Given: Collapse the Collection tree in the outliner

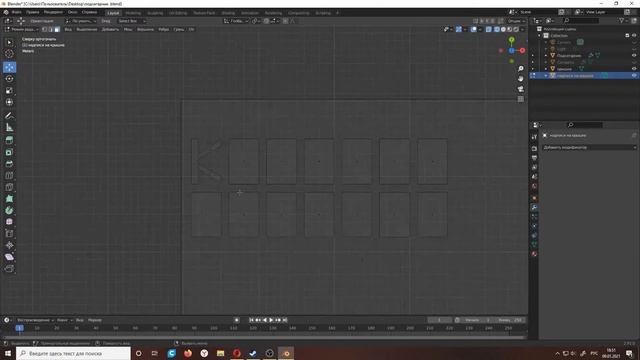Looking at the screenshot, I should [x=539, y=36].
